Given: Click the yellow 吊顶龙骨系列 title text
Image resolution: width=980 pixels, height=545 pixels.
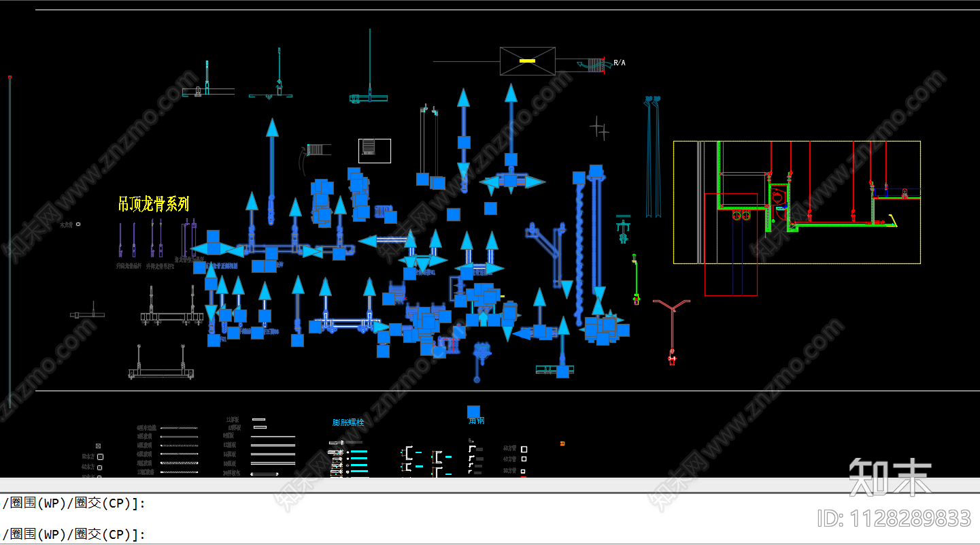Looking at the screenshot, I should [x=154, y=203].
